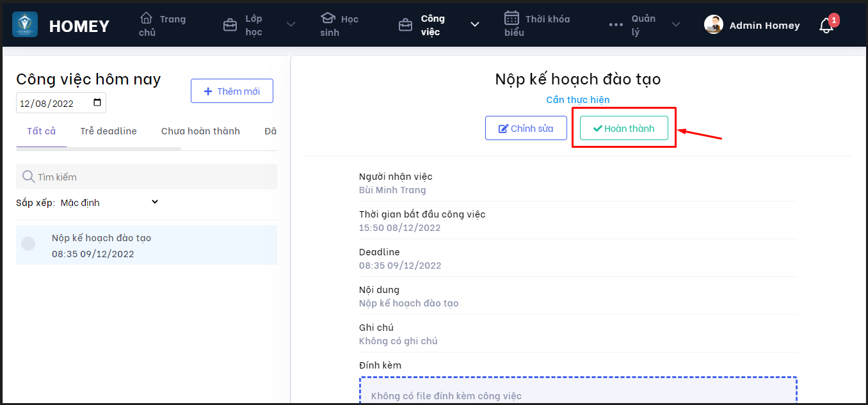
Task: Focus the Tìm kiếm search field
Action: click(x=154, y=177)
